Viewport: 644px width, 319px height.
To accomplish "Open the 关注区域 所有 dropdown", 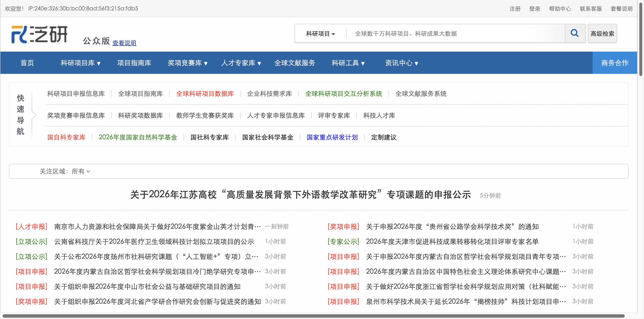I will point(81,171).
